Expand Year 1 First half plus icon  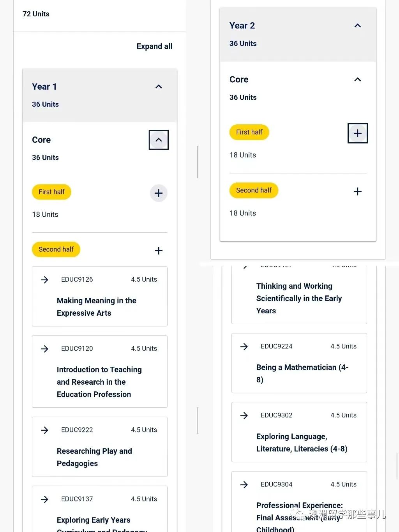[x=159, y=193]
